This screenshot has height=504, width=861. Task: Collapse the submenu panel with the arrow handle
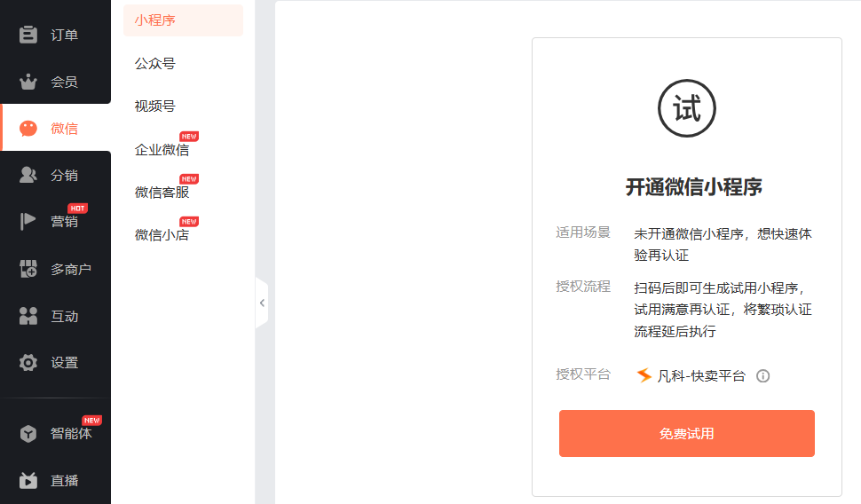(262, 303)
